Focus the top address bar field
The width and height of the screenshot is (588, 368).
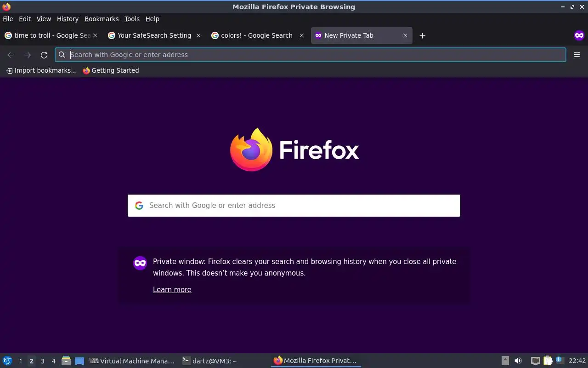click(311, 55)
